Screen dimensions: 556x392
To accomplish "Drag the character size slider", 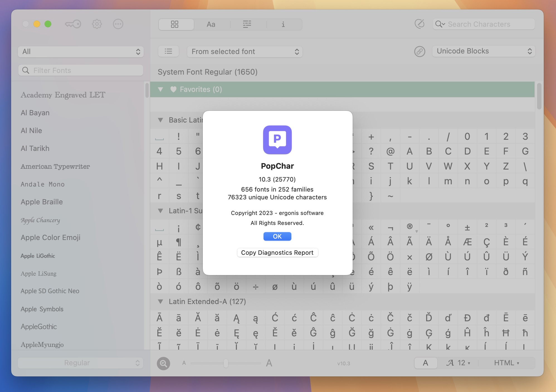I will [x=225, y=362].
